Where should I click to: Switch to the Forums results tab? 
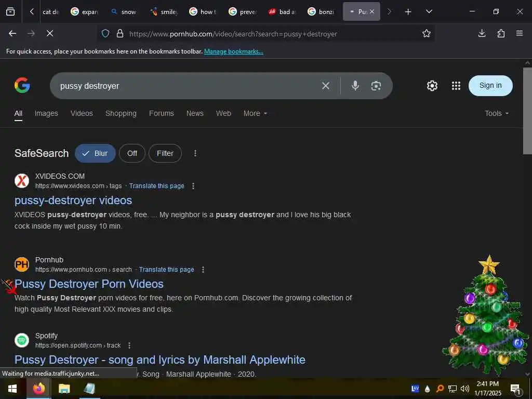[161, 113]
